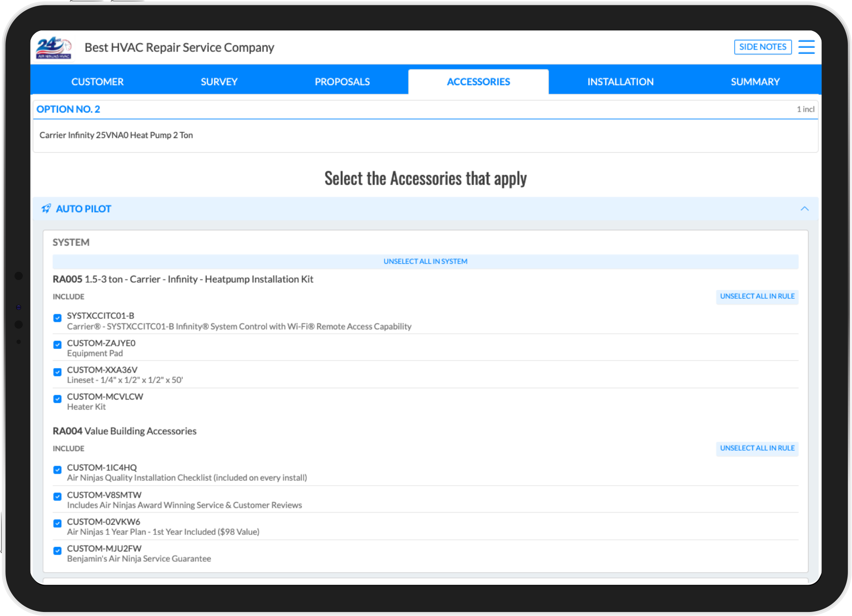Switch to the Survey tab

(219, 82)
